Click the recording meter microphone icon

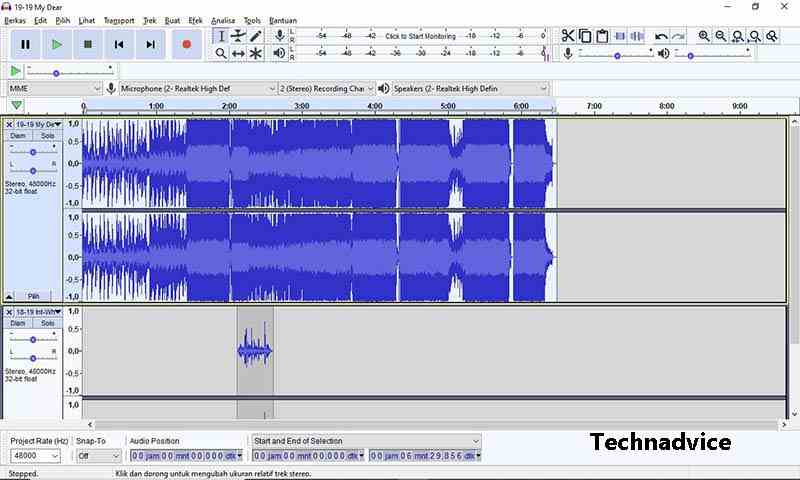pyautogui.click(x=279, y=36)
